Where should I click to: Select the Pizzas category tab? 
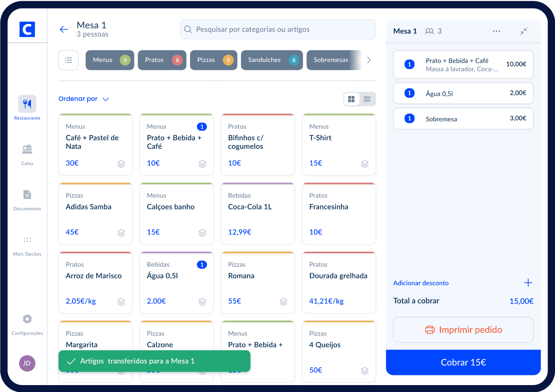tap(213, 60)
